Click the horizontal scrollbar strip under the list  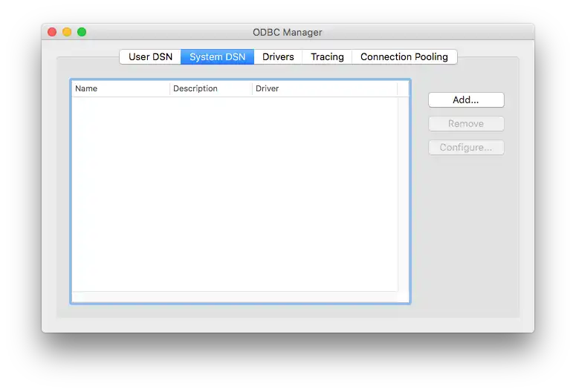coord(234,297)
